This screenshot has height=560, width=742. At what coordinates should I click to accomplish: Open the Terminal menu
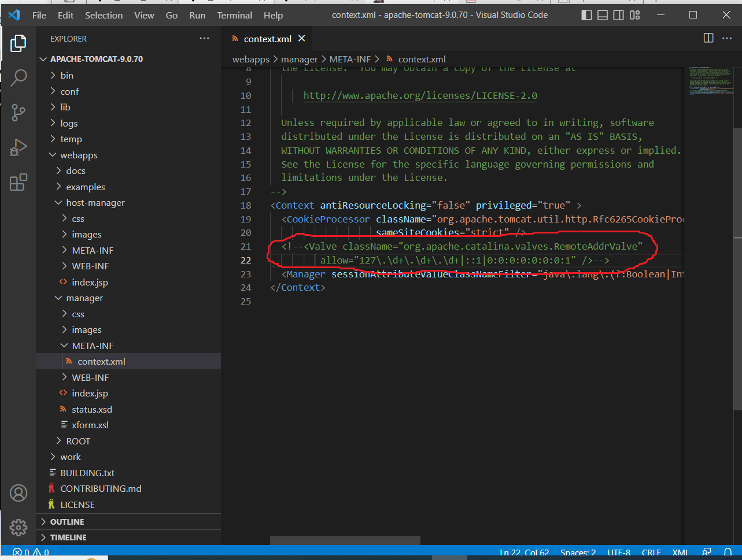click(235, 15)
